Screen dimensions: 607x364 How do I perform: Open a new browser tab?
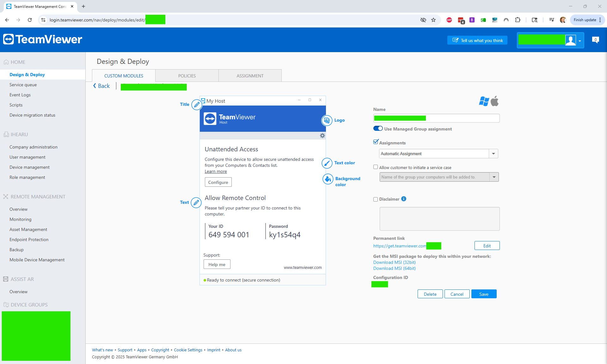click(83, 6)
